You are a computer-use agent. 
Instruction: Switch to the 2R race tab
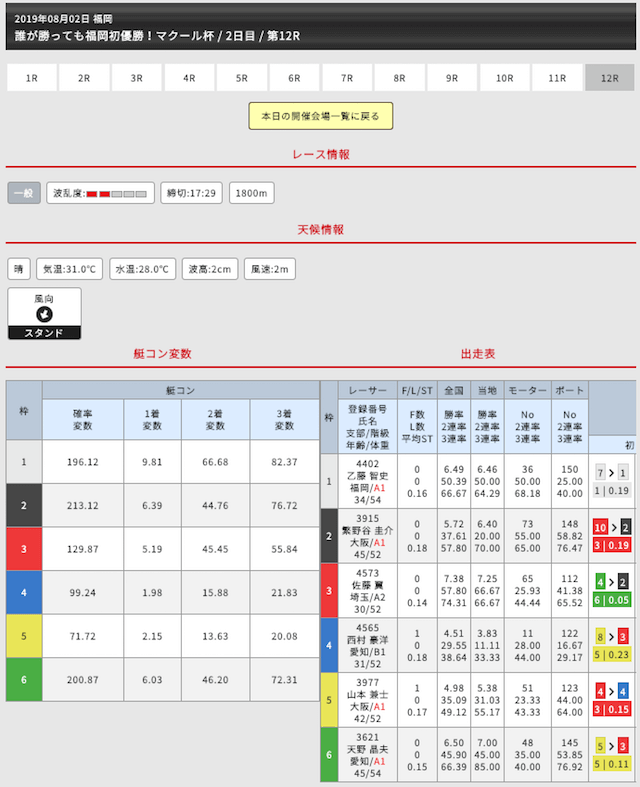point(84,78)
